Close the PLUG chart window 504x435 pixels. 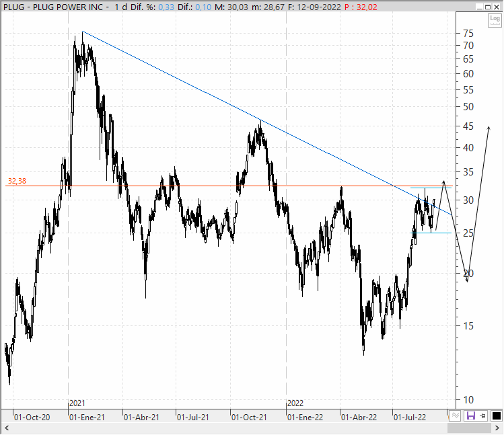[x=497, y=7]
